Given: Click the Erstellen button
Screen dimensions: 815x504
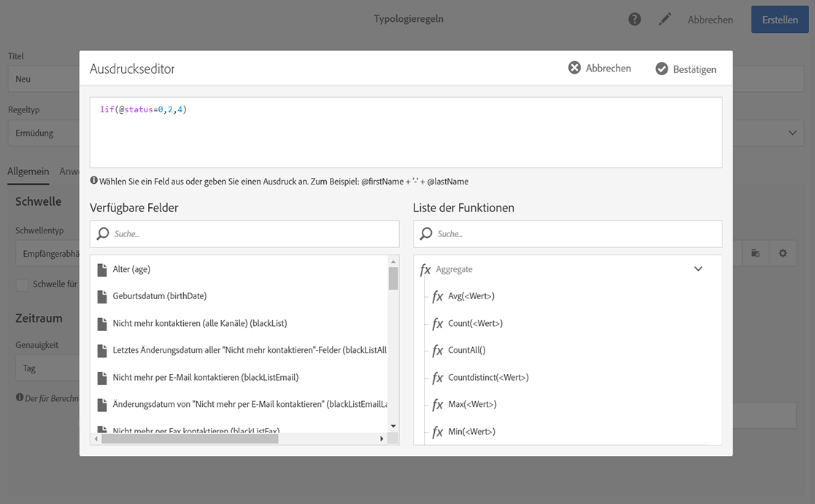Looking at the screenshot, I should (779, 20).
